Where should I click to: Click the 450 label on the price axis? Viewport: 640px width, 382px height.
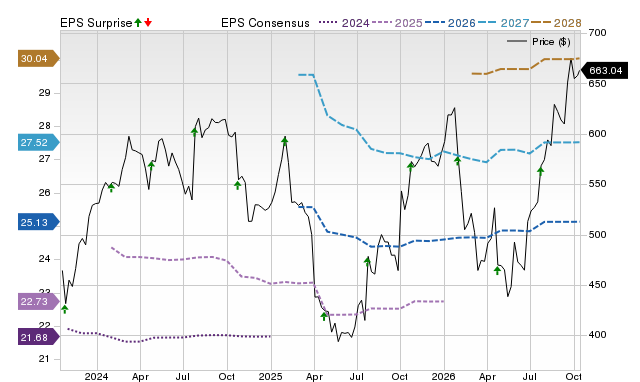pos(598,285)
